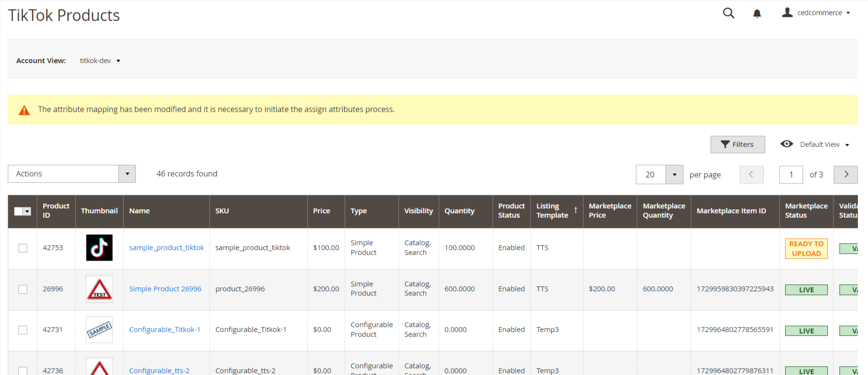Click the per page value field showing 20
This screenshot has height=375, width=868.
coord(650,174)
